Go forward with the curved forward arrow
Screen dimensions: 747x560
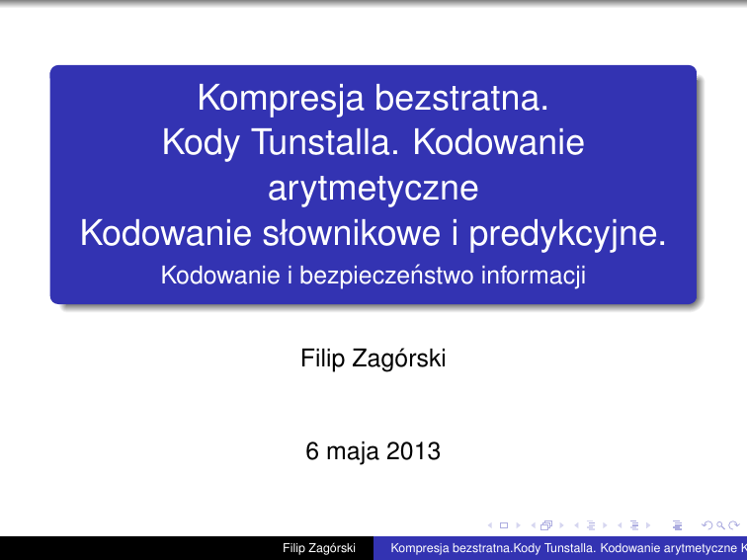[733, 524]
